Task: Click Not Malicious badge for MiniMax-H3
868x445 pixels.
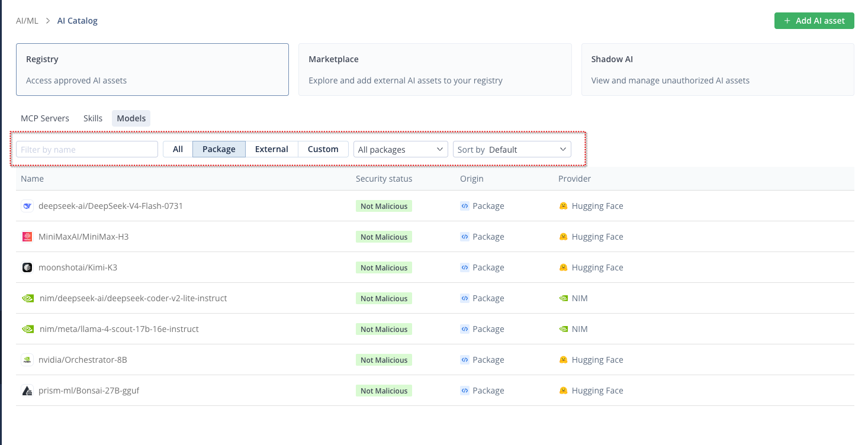Action: click(384, 237)
